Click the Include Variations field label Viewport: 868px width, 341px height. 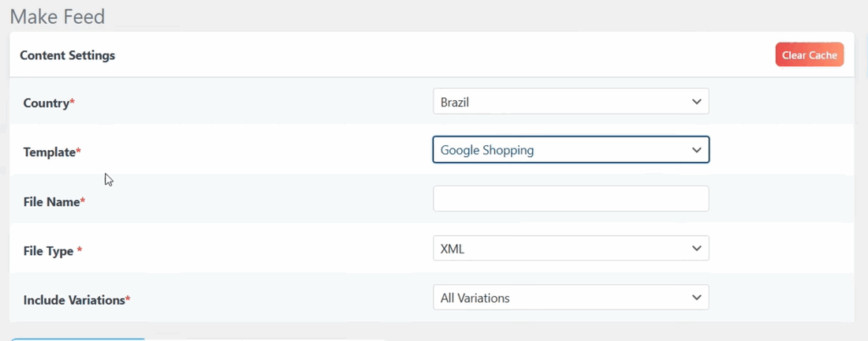(75, 299)
